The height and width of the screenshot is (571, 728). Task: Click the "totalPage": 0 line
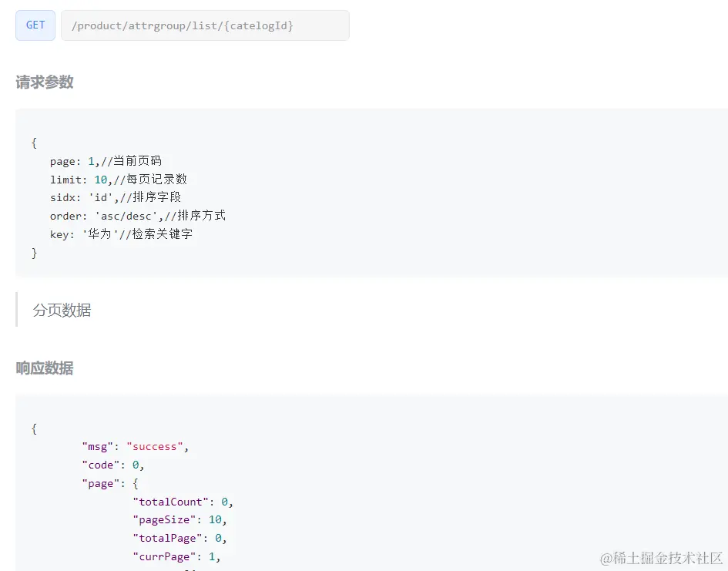(179, 538)
